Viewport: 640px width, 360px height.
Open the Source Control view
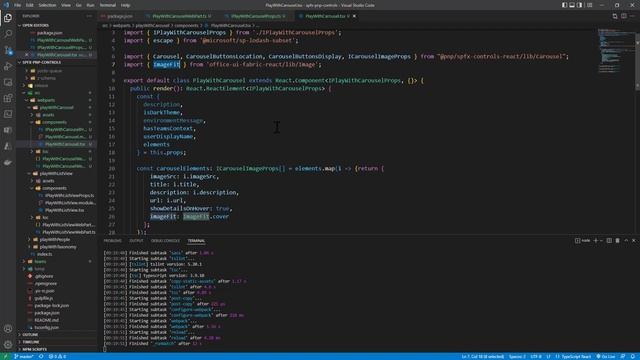pyautogui.click(x=8, y=50)
